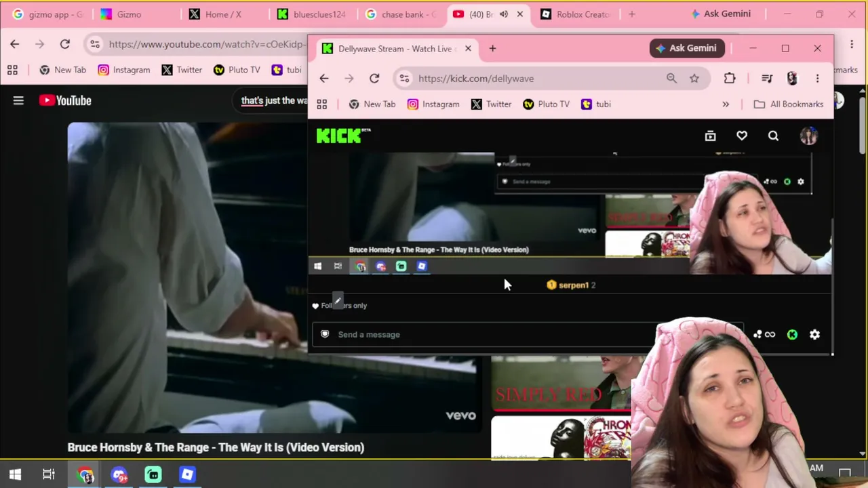This screenshot has height=488, width=868.
Task: Go forward in the Kick window
Action: pyautogui.click(x=349, y=79)
